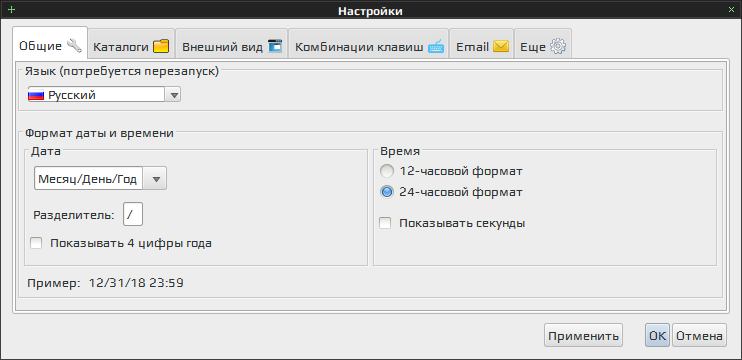Select 24-часовой формат radio button
The image size is (742, 360).
coord(387,192)
